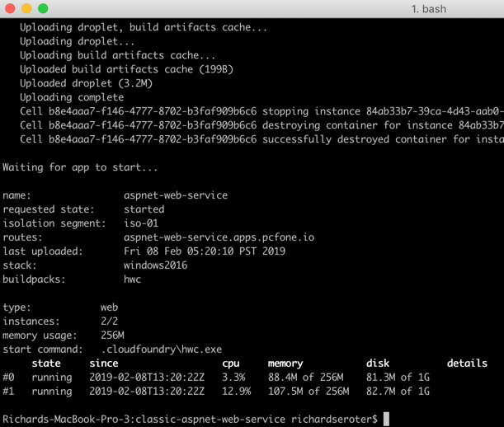Click the isolation segment value iso-01
The height and width of the screenshot is (427, 504).
[x=141, y=223]
